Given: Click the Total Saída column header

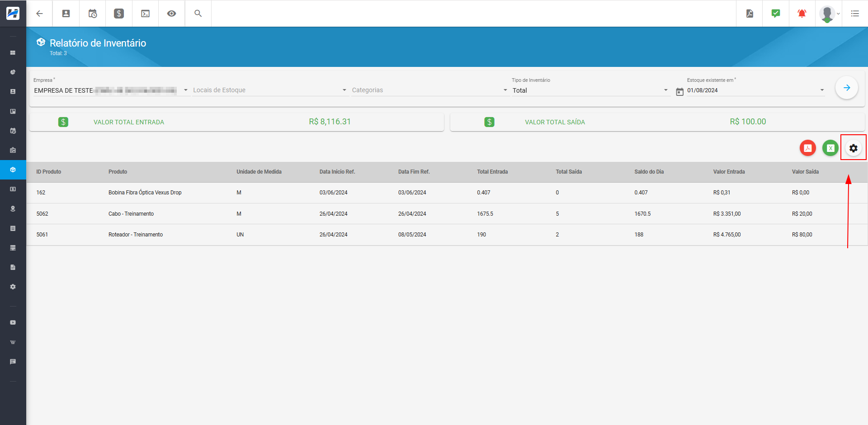Looking at the screenshot, I should click(569, 172).
